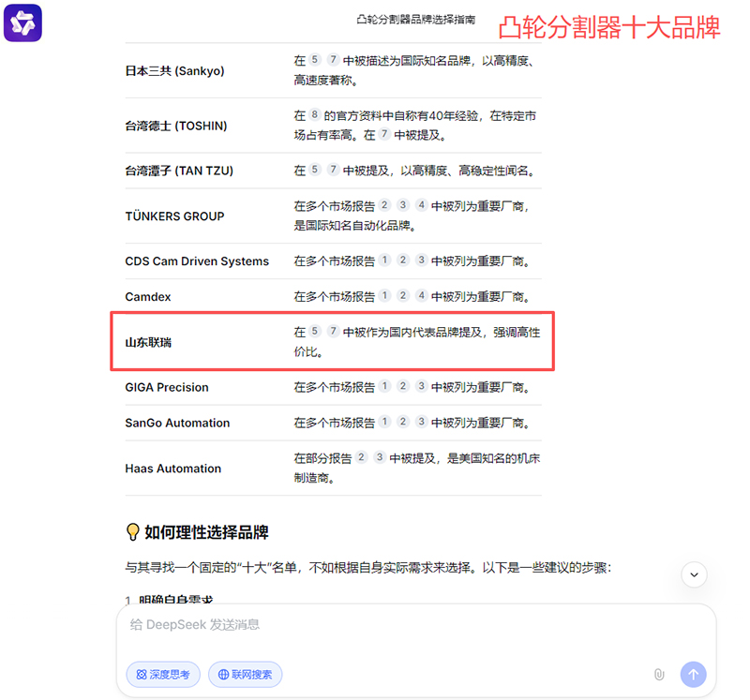
Task: Click the 山东联瑞 brand name cell
Action: point(148,342)
